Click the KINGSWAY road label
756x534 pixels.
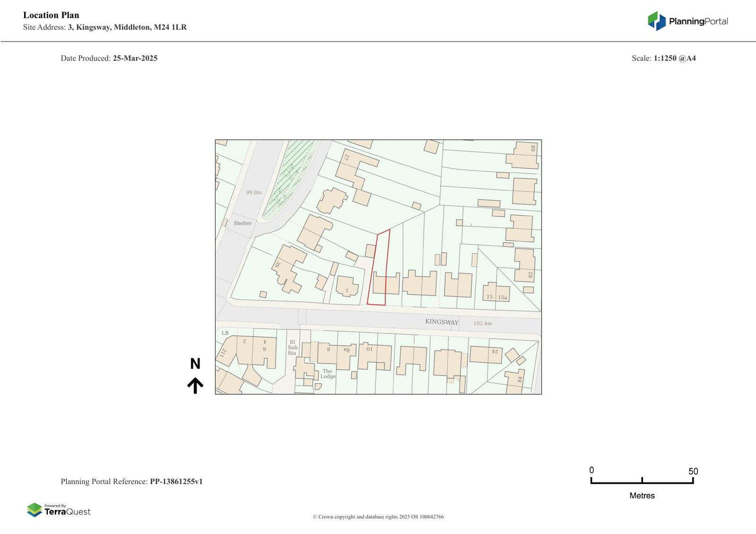441,322
